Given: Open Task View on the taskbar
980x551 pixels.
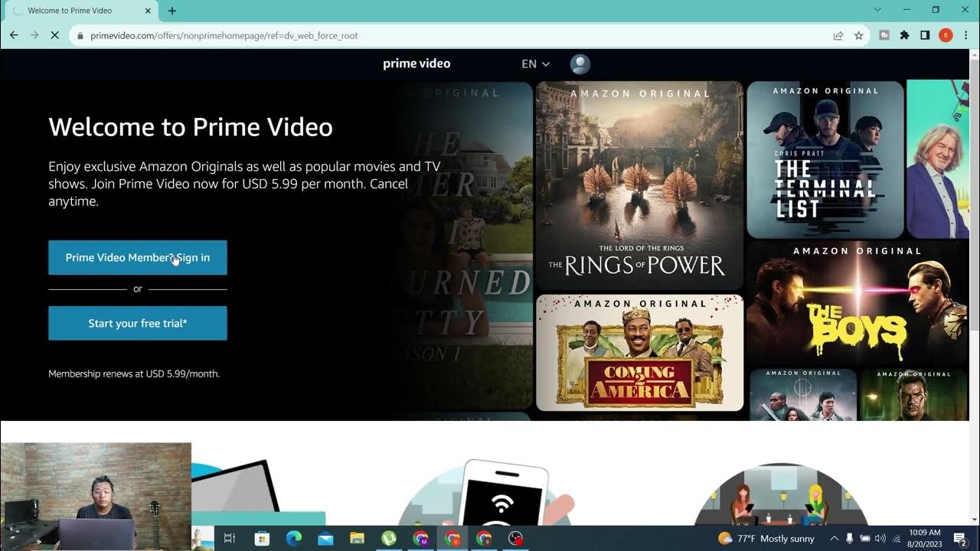Looking at the screenshot, I should click(229, 539).
